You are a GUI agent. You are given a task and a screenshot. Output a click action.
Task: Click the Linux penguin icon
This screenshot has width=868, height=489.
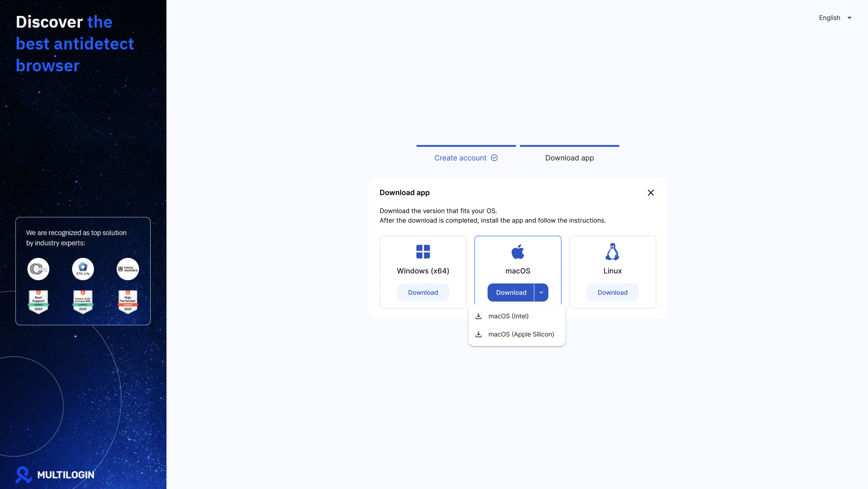coord(612,251)
